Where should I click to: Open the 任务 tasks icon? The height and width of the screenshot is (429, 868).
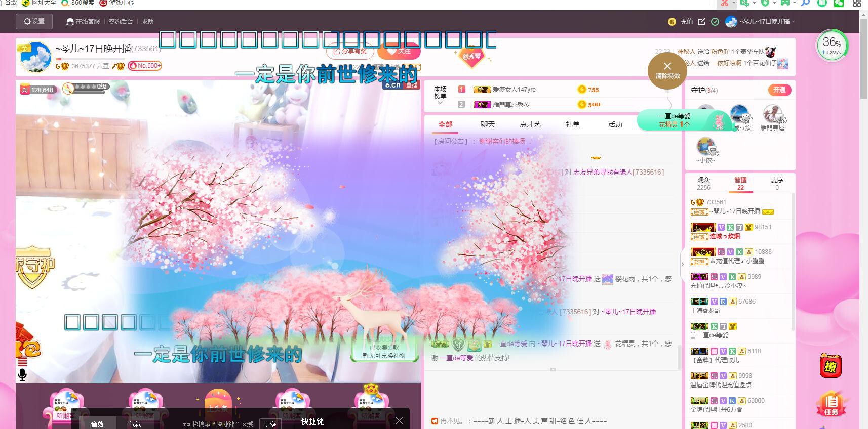click(x=831, y=404)
